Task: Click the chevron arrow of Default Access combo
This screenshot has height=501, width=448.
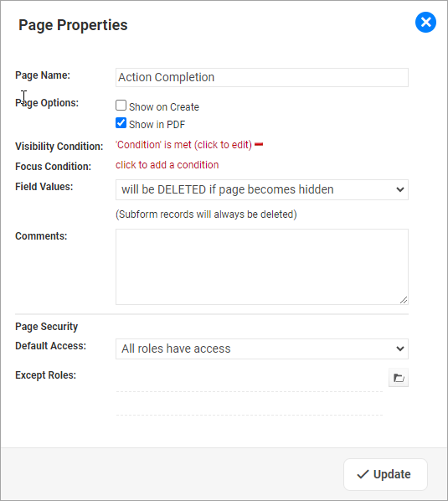Action: (x=399, y=349)
